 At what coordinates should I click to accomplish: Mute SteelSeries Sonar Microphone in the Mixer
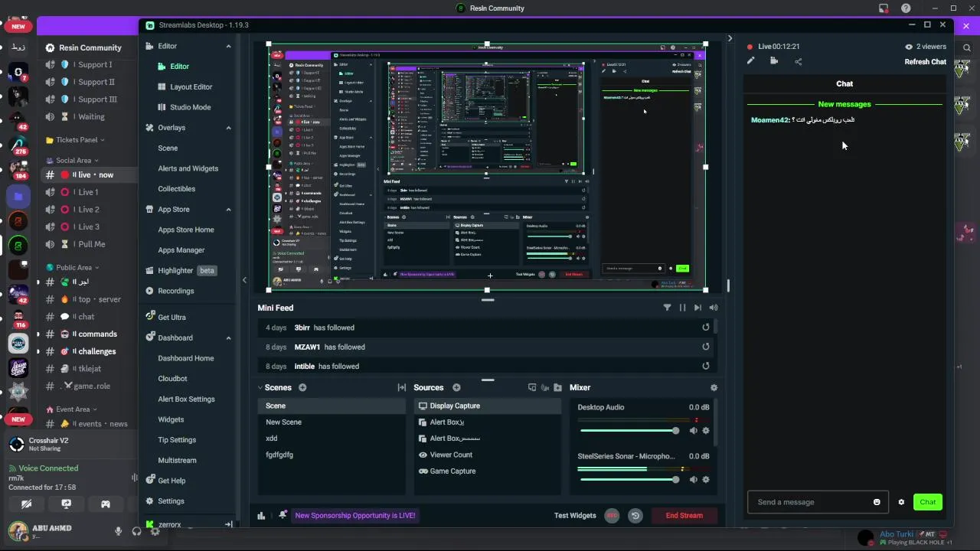click(x=694, y=480)
